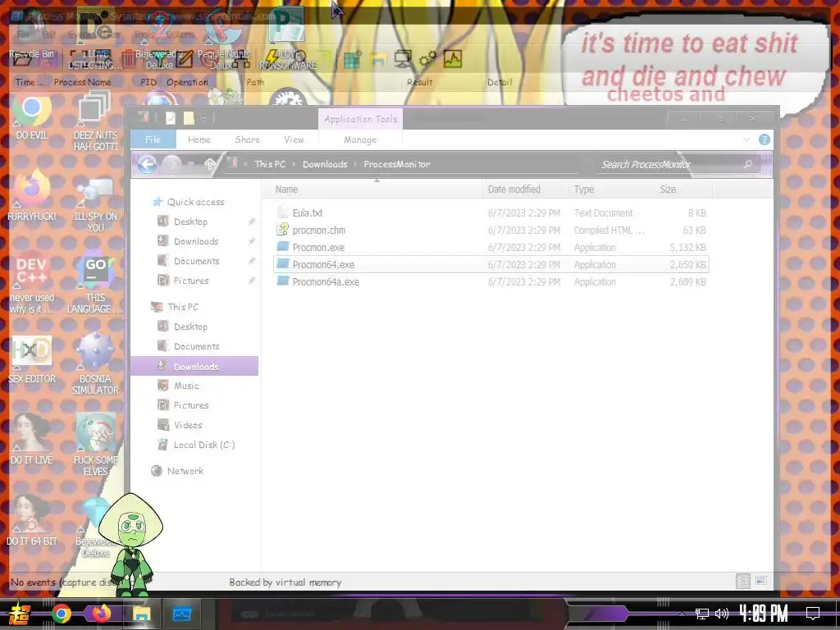Open the Options menu of Process Monitor
840x630 pixels.
click(x=180, y=34)
